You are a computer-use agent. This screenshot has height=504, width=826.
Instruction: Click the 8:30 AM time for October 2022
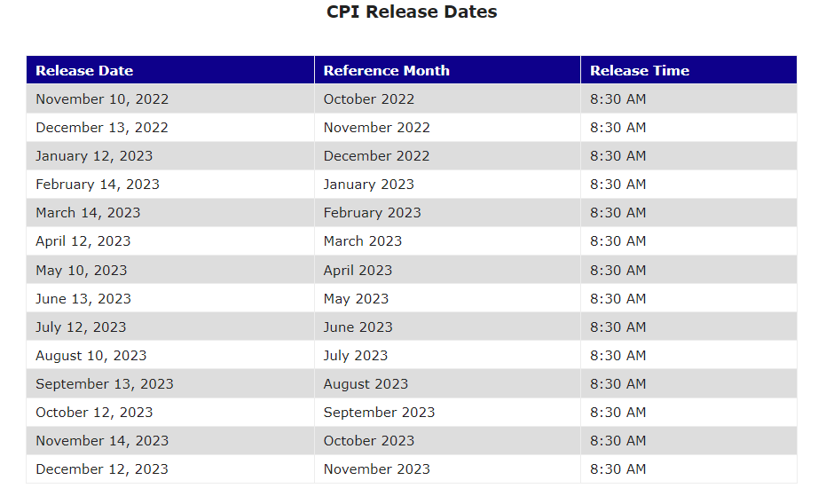[618, 99]
